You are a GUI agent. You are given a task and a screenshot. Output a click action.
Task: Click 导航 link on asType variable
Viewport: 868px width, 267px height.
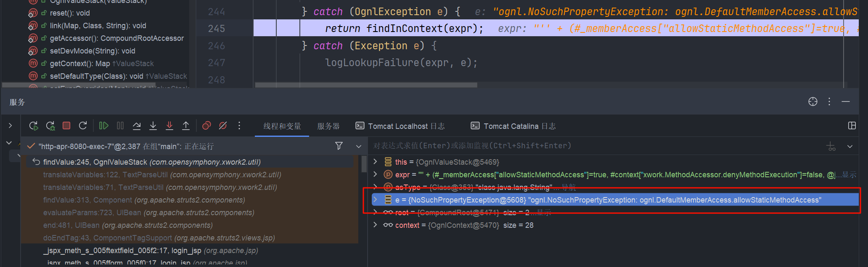pos(569,187)
